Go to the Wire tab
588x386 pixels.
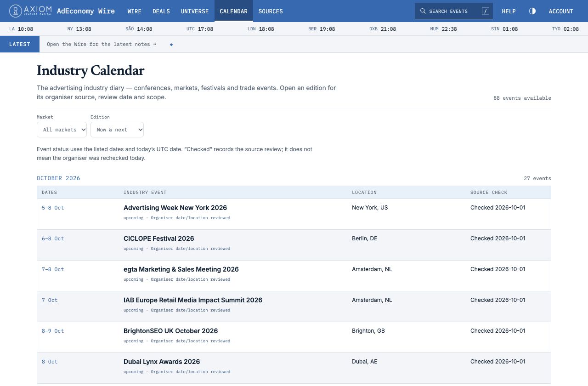[135, 11]
